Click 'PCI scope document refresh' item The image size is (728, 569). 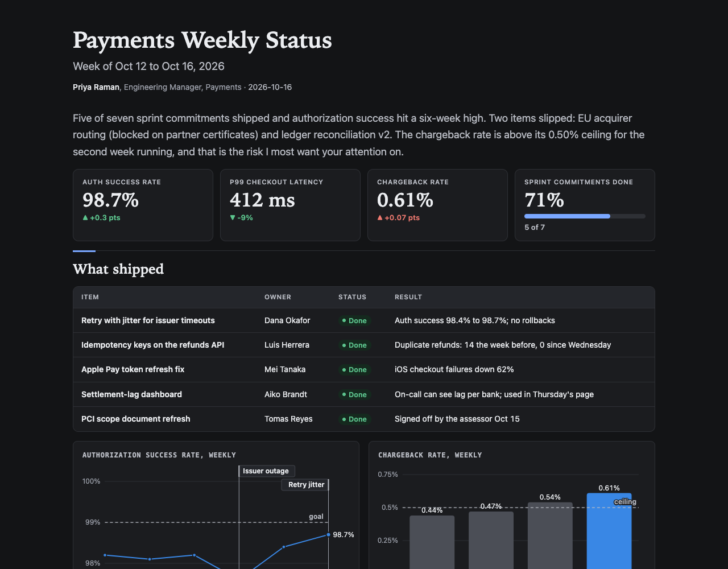point(135,419)
